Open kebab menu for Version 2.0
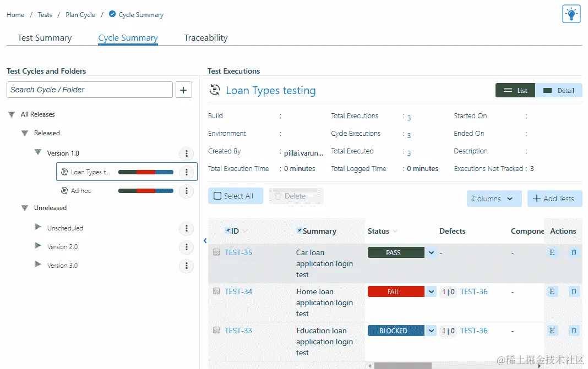The width and height of the screenshot is (588, 369). [187, 247]
